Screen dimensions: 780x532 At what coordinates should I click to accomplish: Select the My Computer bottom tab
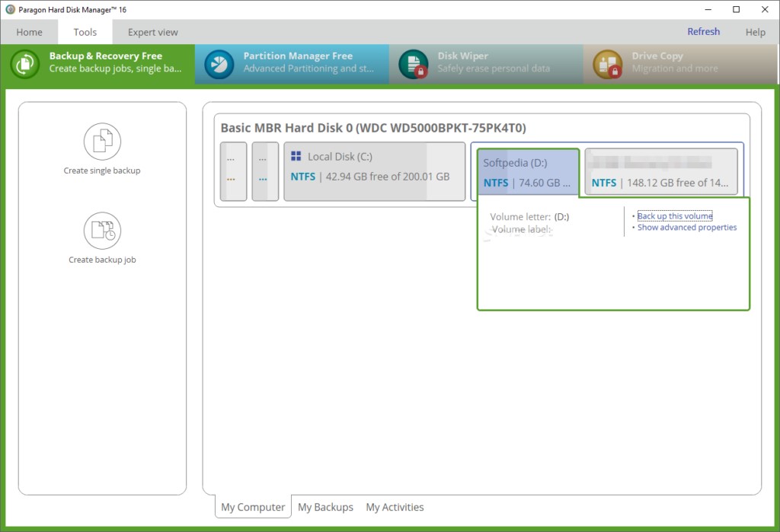tap(253, 507)
